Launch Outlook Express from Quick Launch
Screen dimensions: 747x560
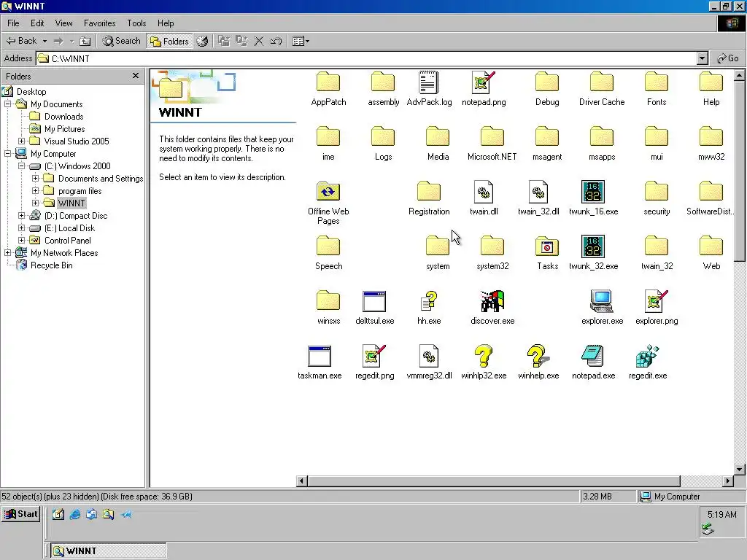coord(91,514)
